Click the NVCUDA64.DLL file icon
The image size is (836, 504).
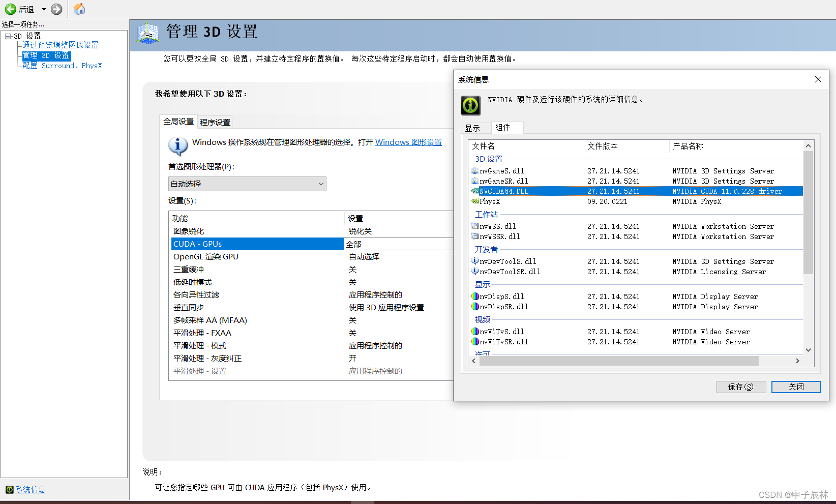click(475, 191)
